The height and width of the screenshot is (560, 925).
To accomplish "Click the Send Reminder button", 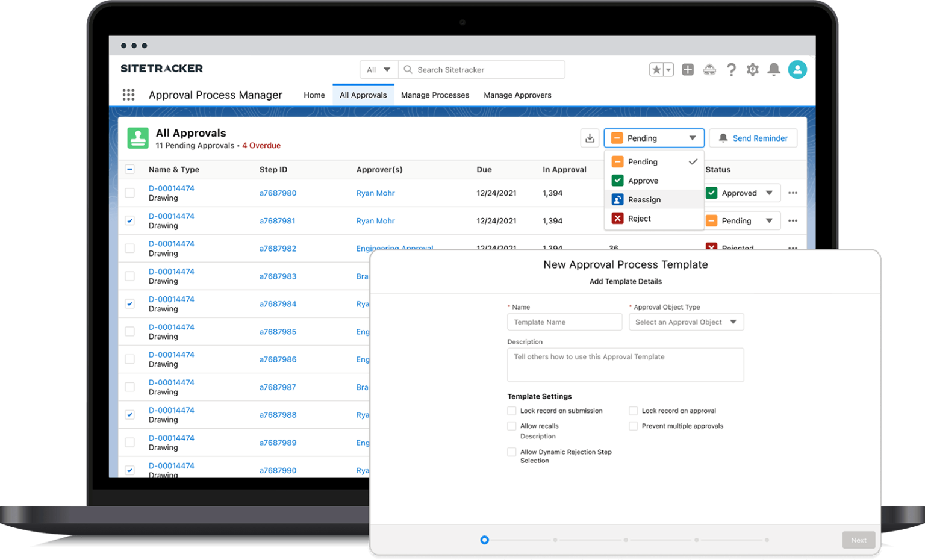I will (x=753, y=138).
